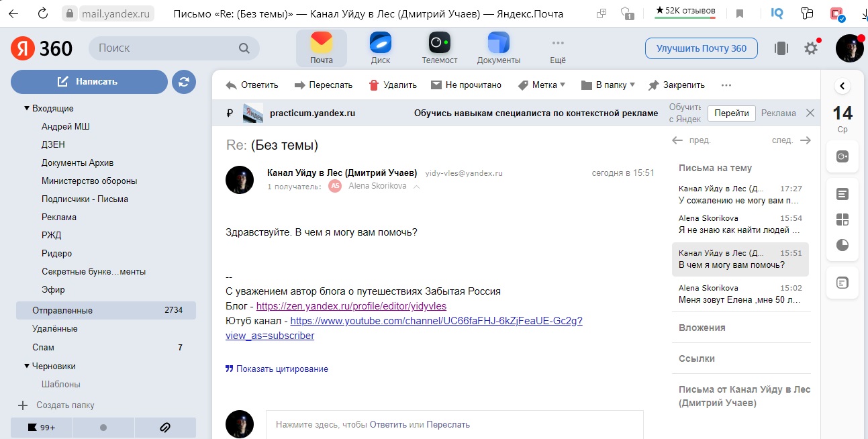868x439 pixels.
Task: Click Улучшить Почту 360 button
Action: 702,48
